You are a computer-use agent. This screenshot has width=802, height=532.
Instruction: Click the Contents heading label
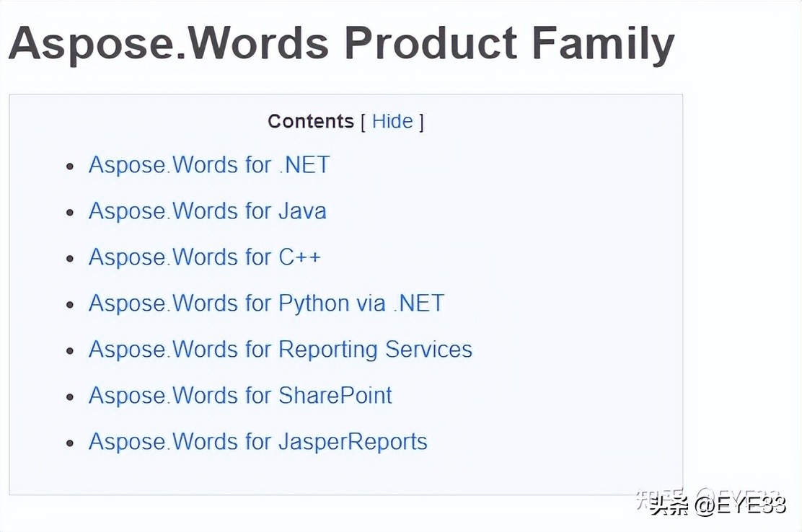tap(310, 121)
